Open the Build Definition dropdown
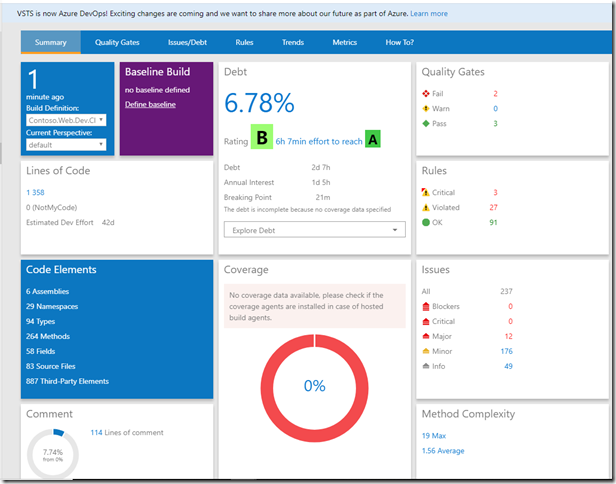The width and height of the screenshot is (616, 484). (x=67, y=120)
